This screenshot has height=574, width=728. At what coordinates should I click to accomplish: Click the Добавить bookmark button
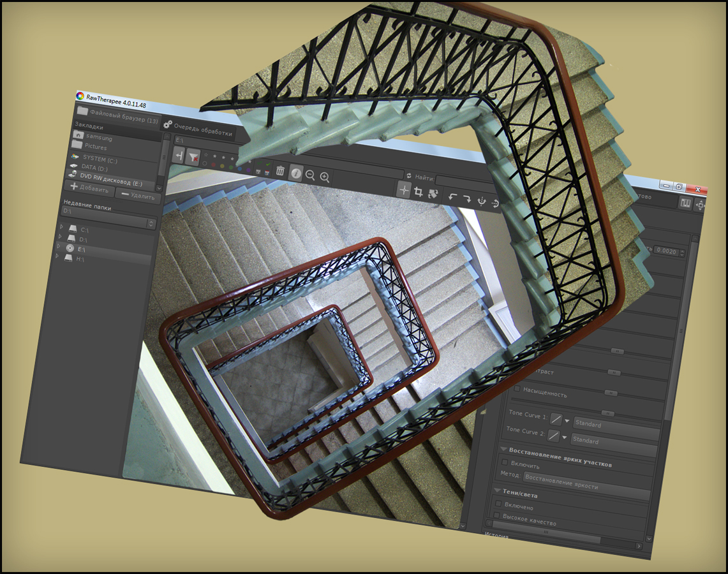89,188
